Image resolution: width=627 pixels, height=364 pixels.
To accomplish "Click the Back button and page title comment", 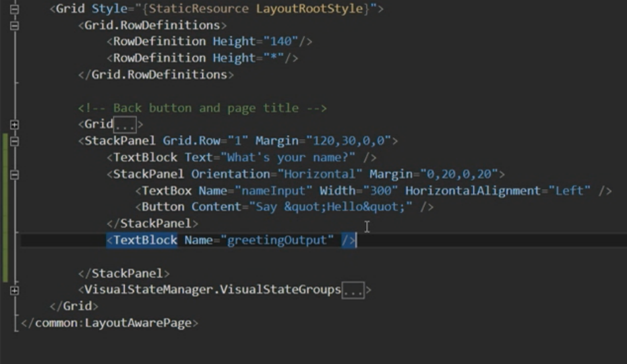I will (202, 108).
